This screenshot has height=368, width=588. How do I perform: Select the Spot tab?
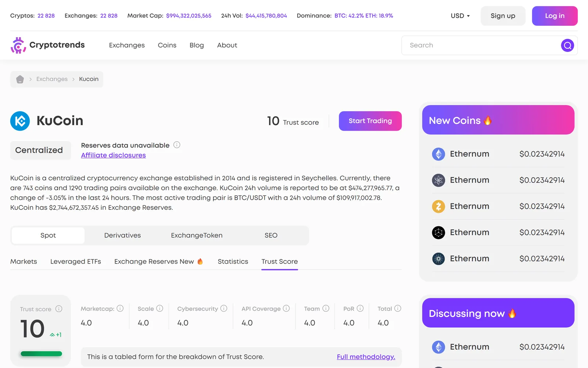point(48,236)
